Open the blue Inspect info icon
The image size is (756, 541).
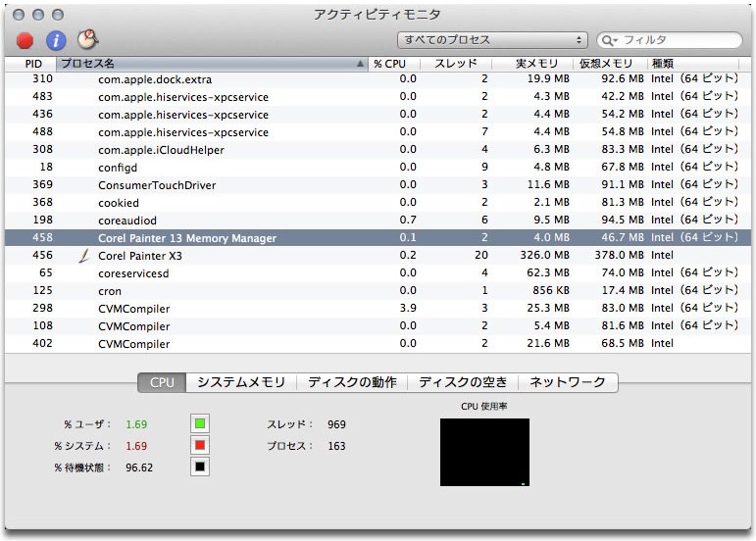click(x=56, y=40)
